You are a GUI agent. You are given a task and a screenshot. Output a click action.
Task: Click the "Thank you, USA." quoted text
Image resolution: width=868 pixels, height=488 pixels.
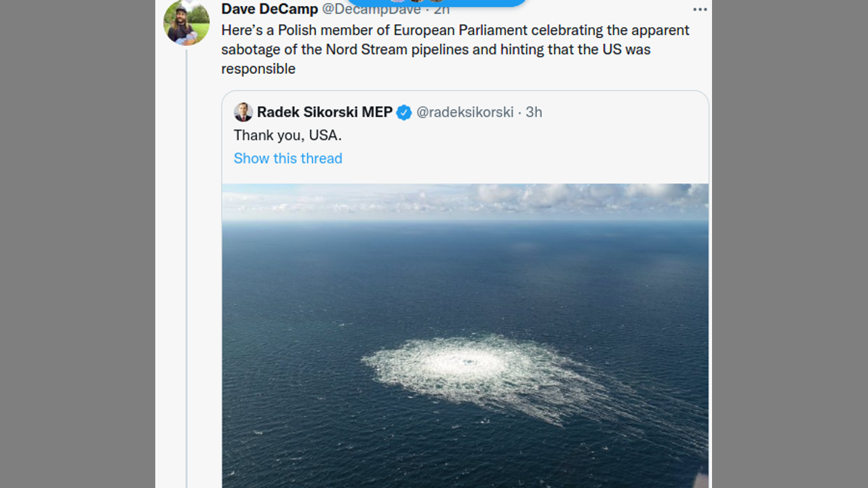click(x=288, y=135)
